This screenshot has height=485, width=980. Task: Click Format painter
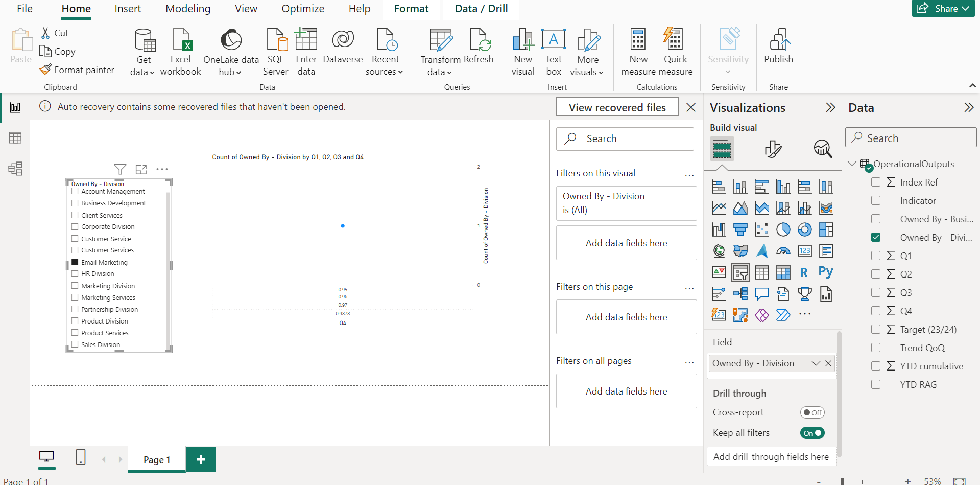click(x=78, y=70)
